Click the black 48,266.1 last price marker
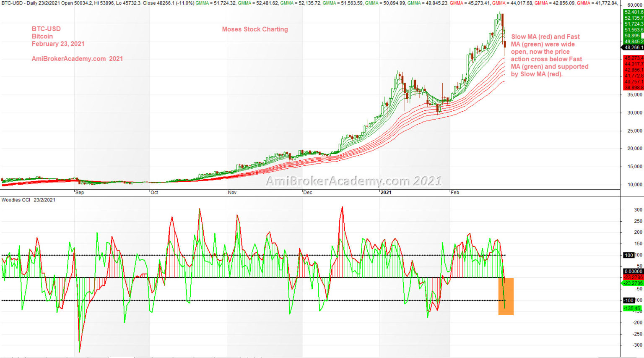644x358 pixels. tap(633, 47)
